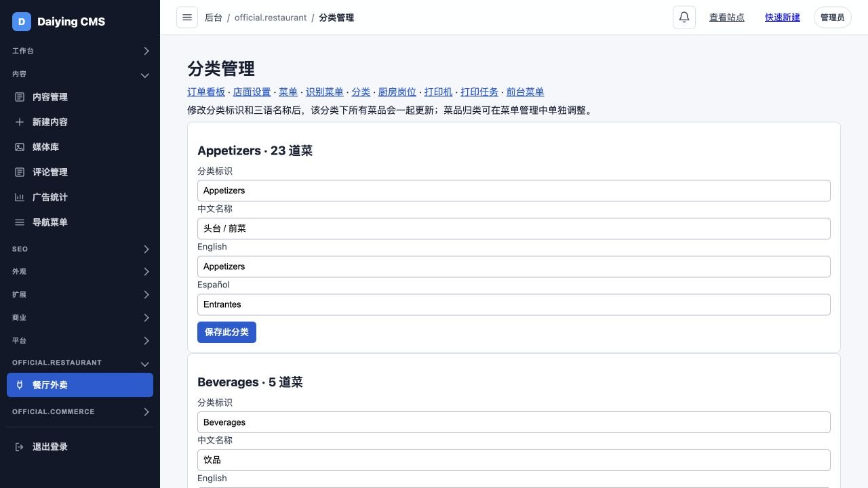Click the 退出登录 logout icon
The width and height of the screenshot is (868, 488).
[20, 447]
